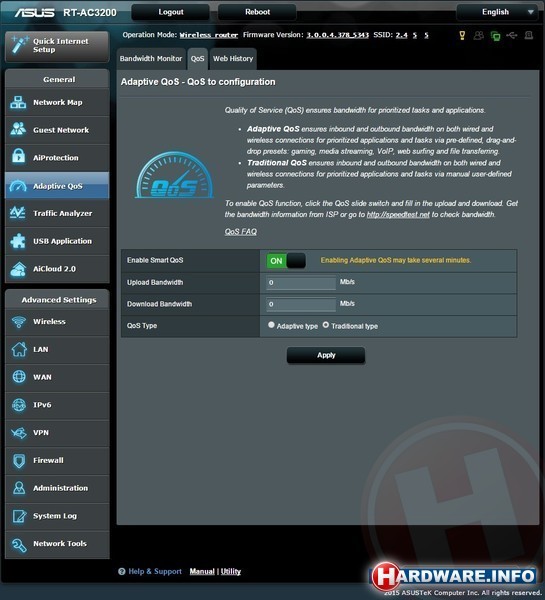This screenshot has height=600, width=545.
Task: Open Administration menu item
Action: (x=57, y=488)
